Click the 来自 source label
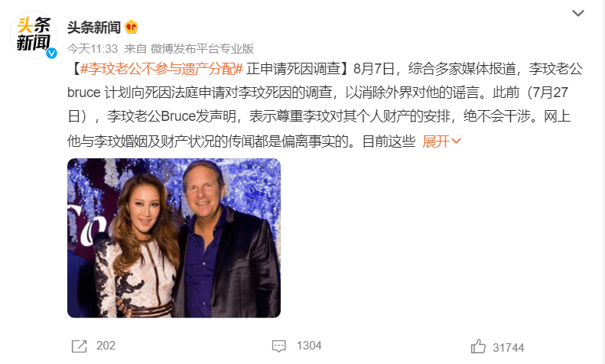Screen dimensions: 605x364 (135, 49)
